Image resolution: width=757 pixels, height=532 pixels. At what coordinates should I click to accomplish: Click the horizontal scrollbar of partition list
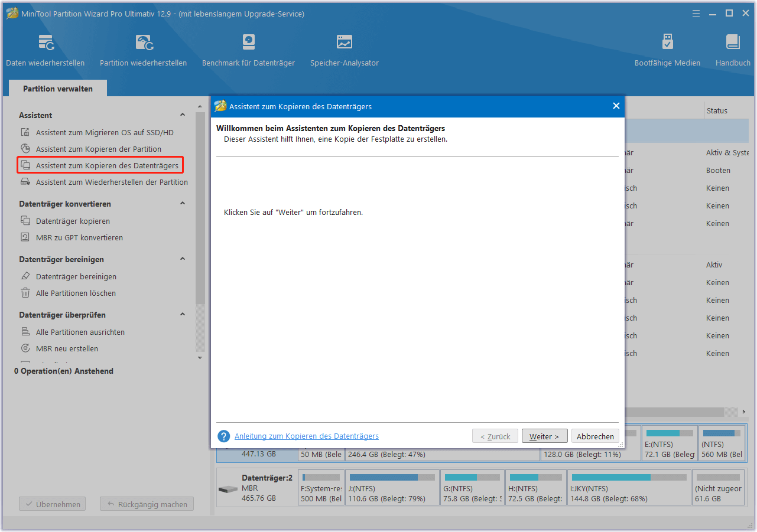tap(674, 412)
